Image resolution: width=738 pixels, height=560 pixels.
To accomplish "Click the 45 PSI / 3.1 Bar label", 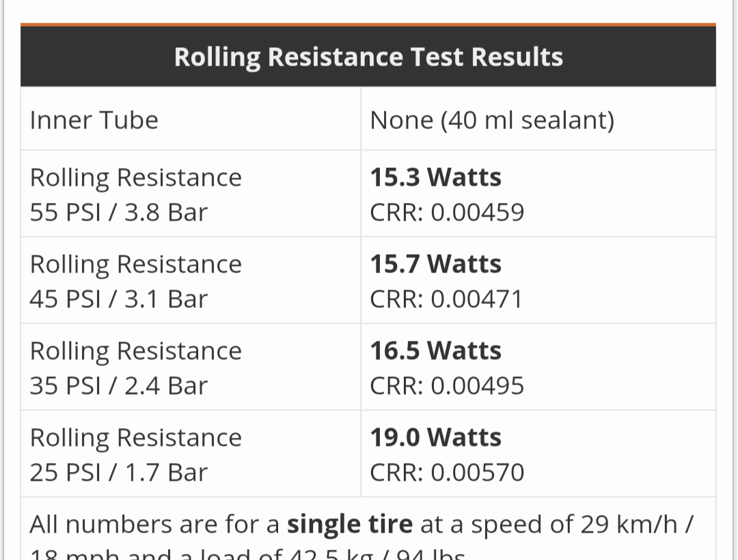I will 118,299.
